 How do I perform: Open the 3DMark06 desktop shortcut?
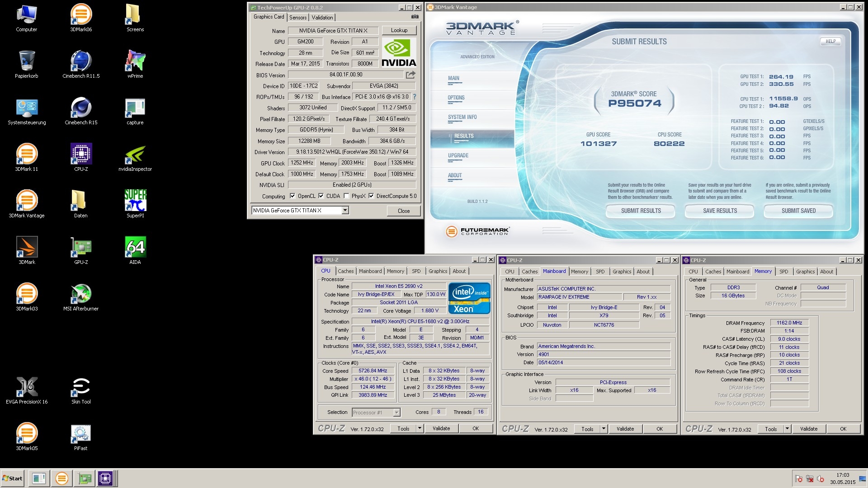(x=81, y=18)
